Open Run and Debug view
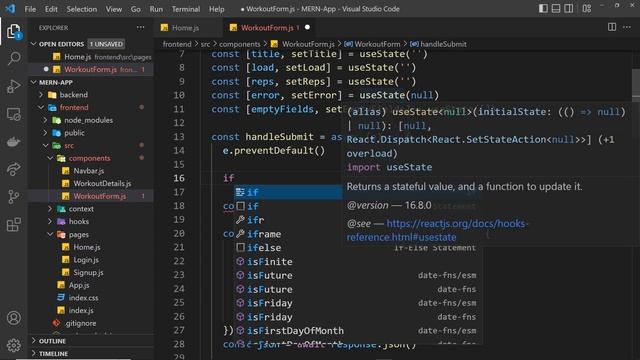The image size is (640, 360). (13, 86)
